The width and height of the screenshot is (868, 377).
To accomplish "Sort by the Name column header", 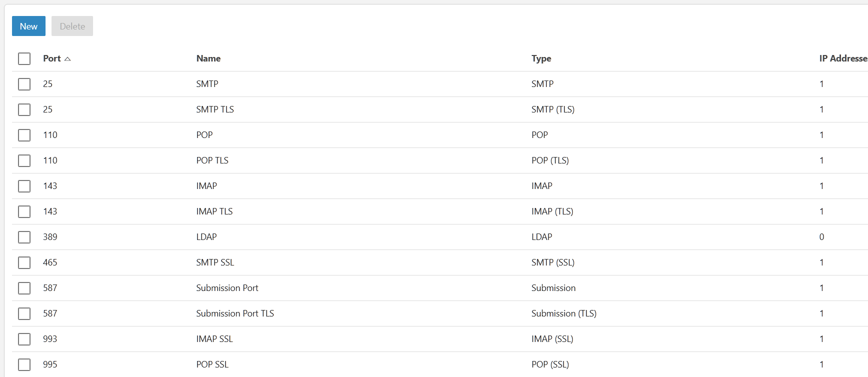I will 208,58.
